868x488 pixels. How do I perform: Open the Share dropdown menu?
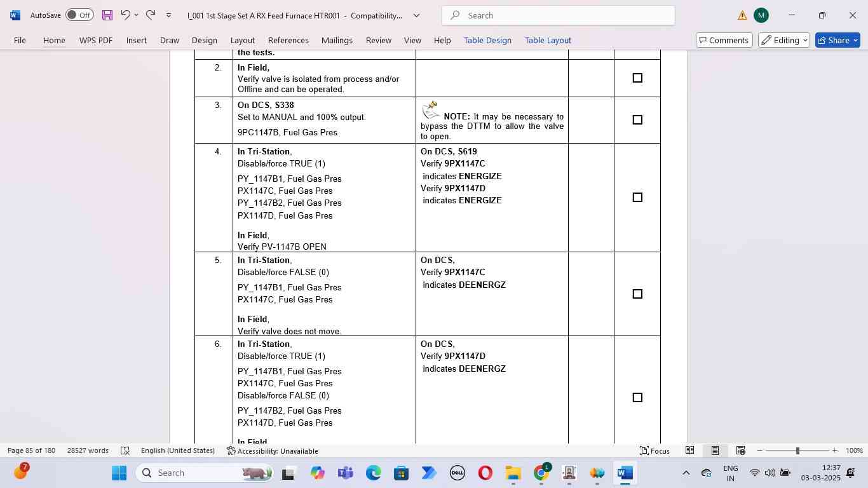855,40
